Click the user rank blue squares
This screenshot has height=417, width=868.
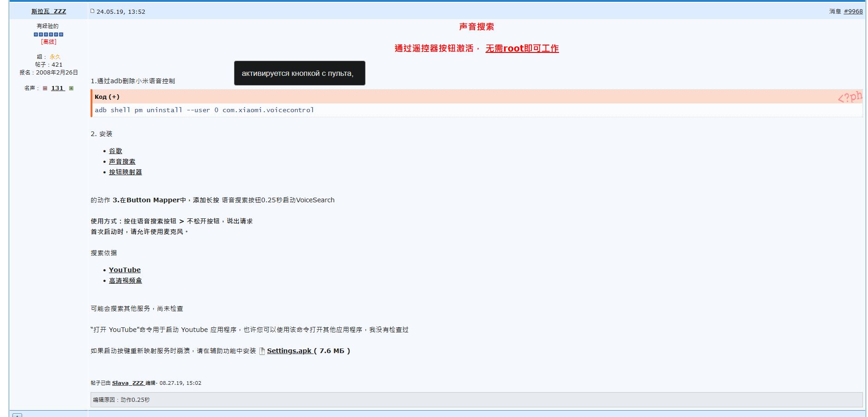[48, 34]
